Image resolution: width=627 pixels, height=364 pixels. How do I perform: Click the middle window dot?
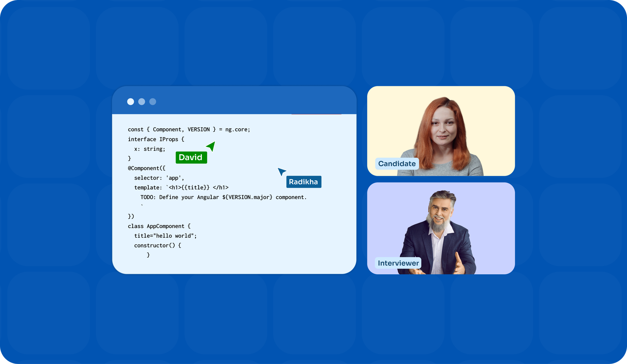pyautogui.click(x=142, y=102)
